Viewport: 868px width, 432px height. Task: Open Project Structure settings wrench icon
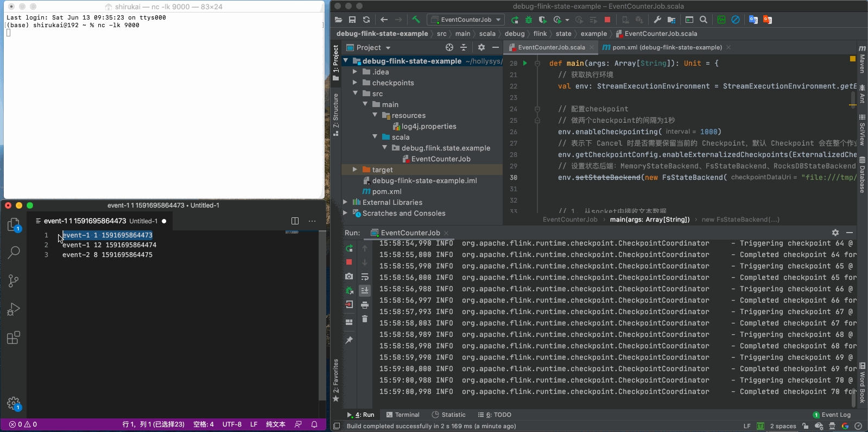point(657,20)
